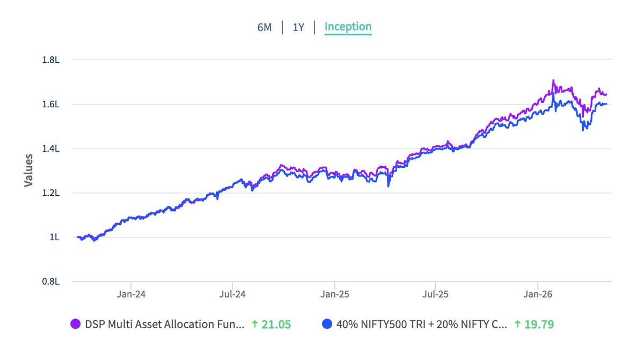Click the Jan-24 x-axis label

pos(131,294)
